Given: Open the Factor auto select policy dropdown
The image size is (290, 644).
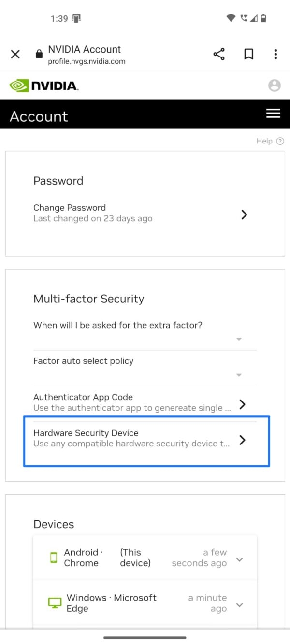Looking at the screenshot, I should [238, 375].
